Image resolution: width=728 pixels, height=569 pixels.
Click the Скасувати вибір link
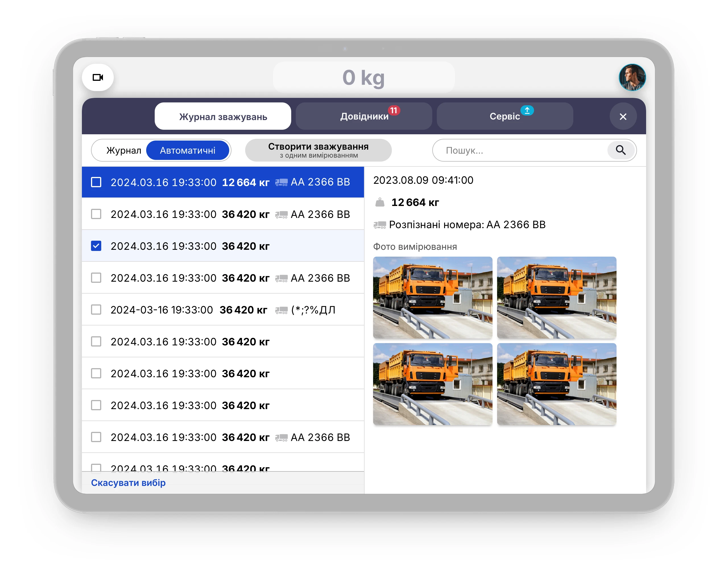(128, 483)
